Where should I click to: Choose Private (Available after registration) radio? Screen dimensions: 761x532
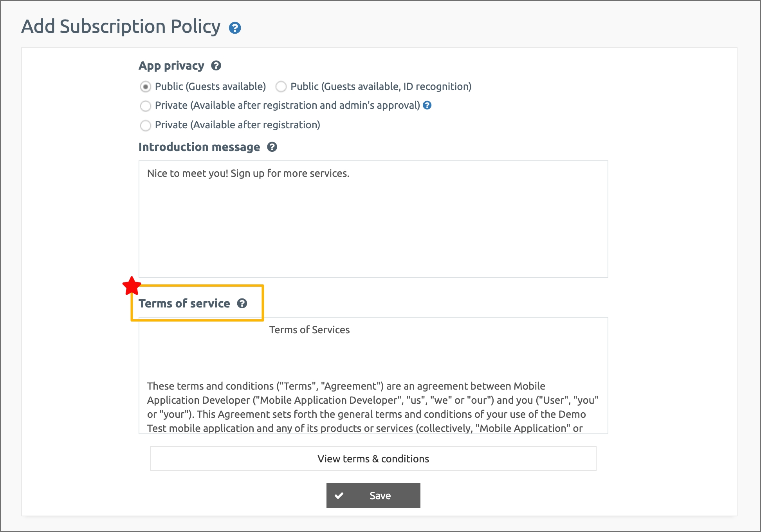145,125
